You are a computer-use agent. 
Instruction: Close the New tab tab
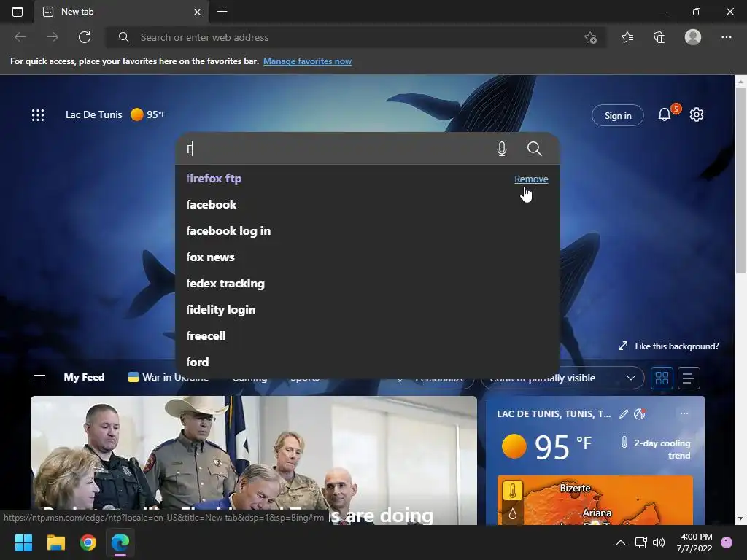pos(197,12)
